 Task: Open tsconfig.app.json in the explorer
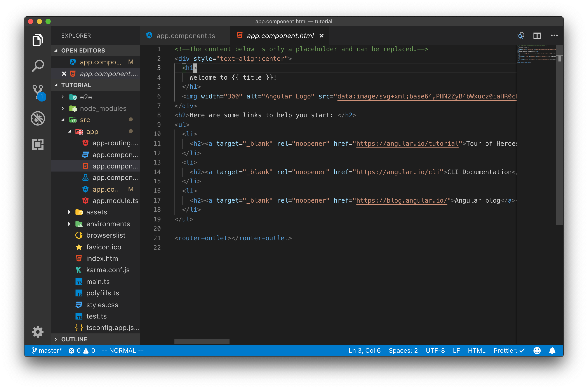[95, 328]
